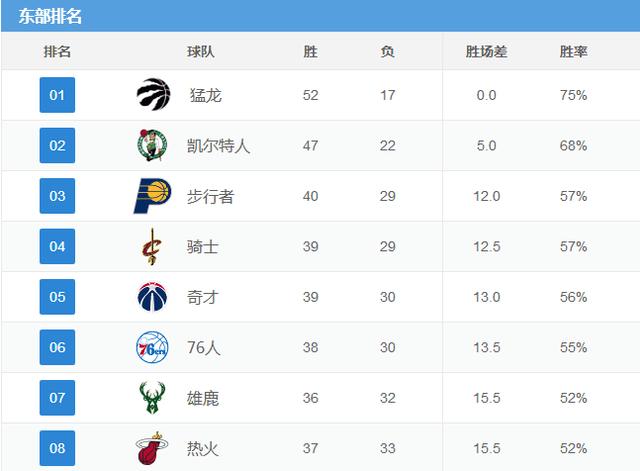
Task: Select the 01 rank badge
Action: 57,95
